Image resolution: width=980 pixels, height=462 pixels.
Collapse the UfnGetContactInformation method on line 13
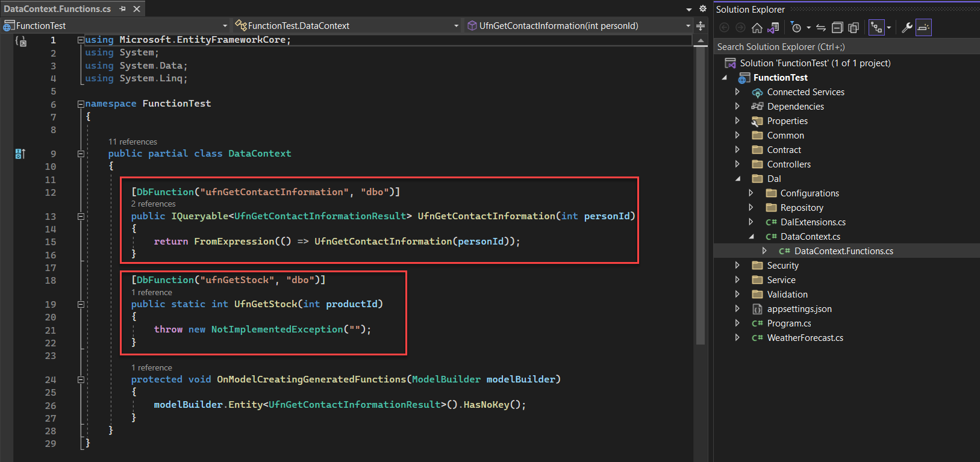pyautogui.click(x=81, y=216)
